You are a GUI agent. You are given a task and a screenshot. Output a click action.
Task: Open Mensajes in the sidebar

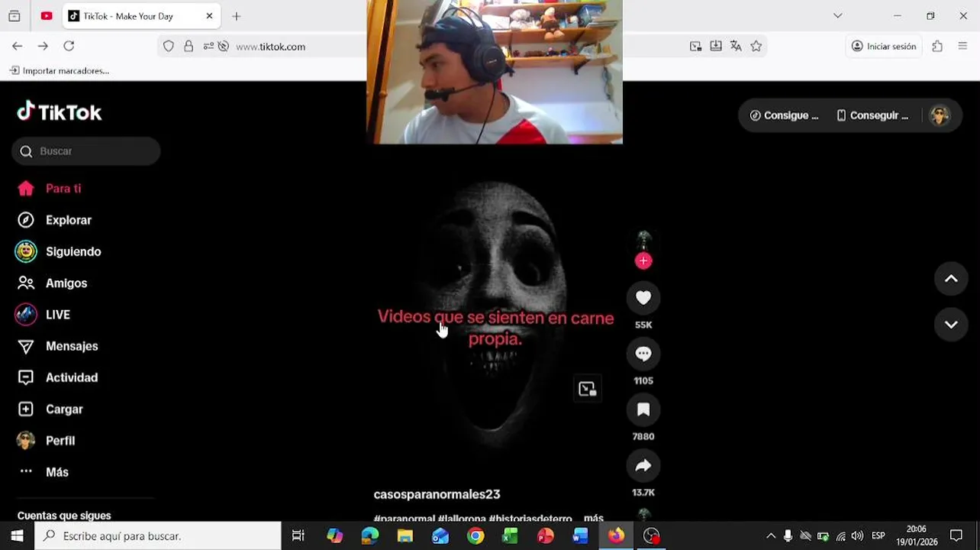pyautogui.click(x=57, y=346)
